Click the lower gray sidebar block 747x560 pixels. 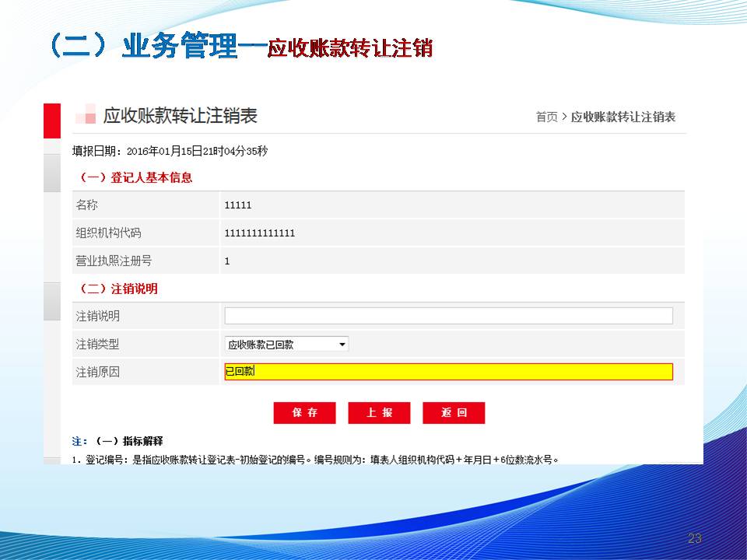click(51, 302)
